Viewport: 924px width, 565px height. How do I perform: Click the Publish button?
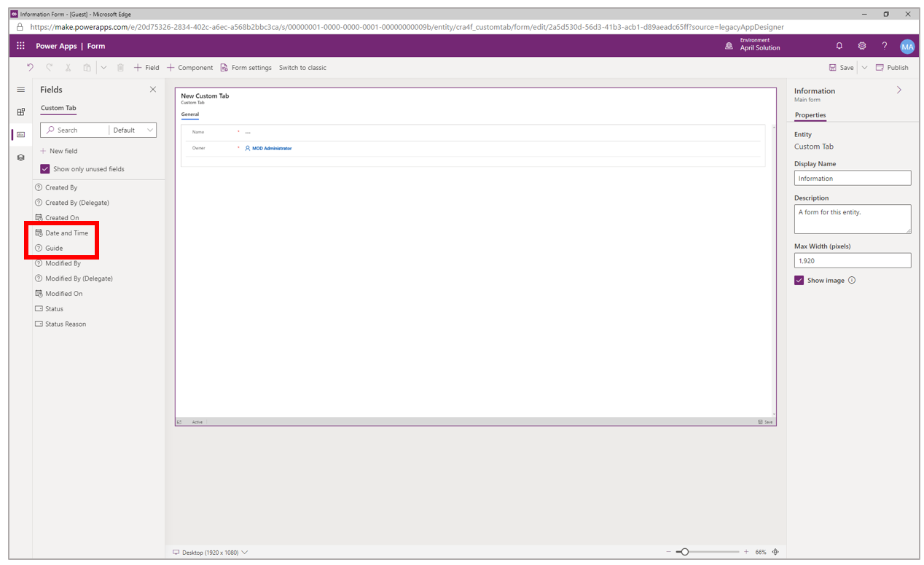click(x=892, y=67)
